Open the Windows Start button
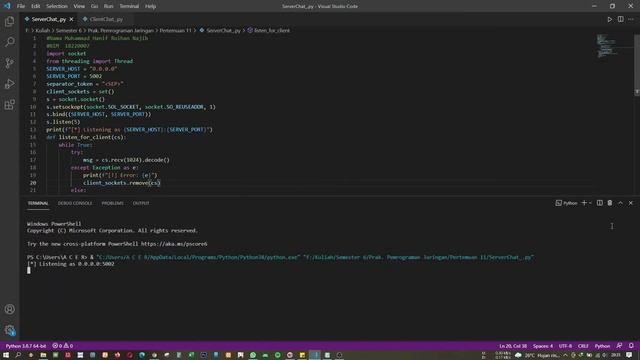Screen dimensions: 640x360 [x=6, y=355]
